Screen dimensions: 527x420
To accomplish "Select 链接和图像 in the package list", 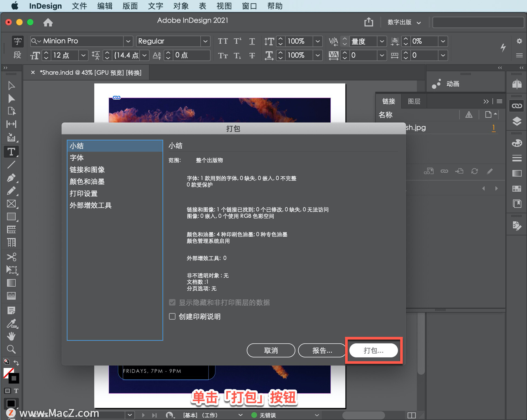I will tap(87, 170).
